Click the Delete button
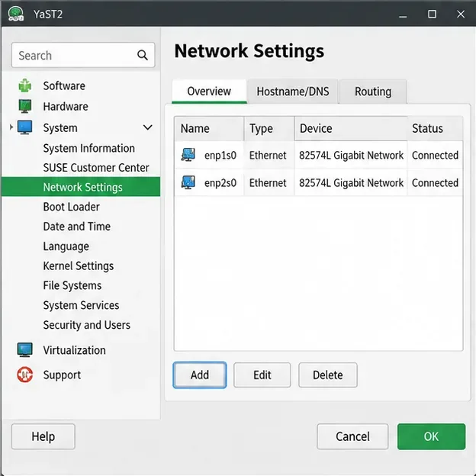The height and width of the screenshot is (476, 476). point(328,375)
